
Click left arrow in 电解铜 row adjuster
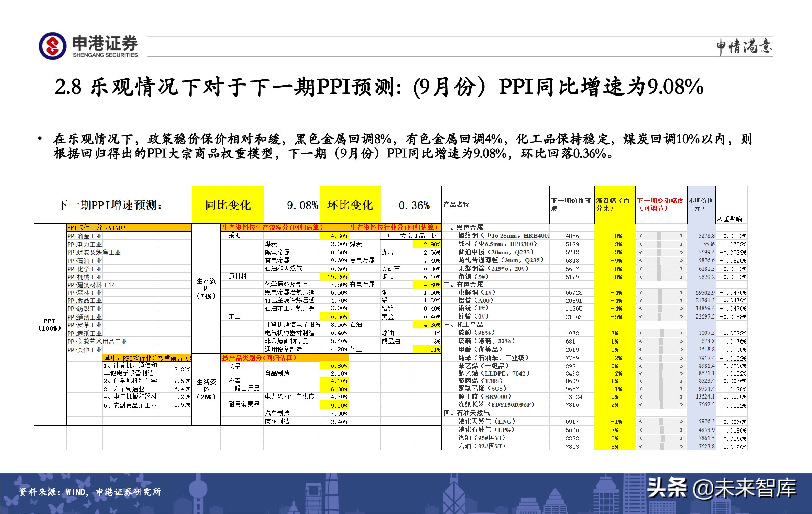pos(641,293)
